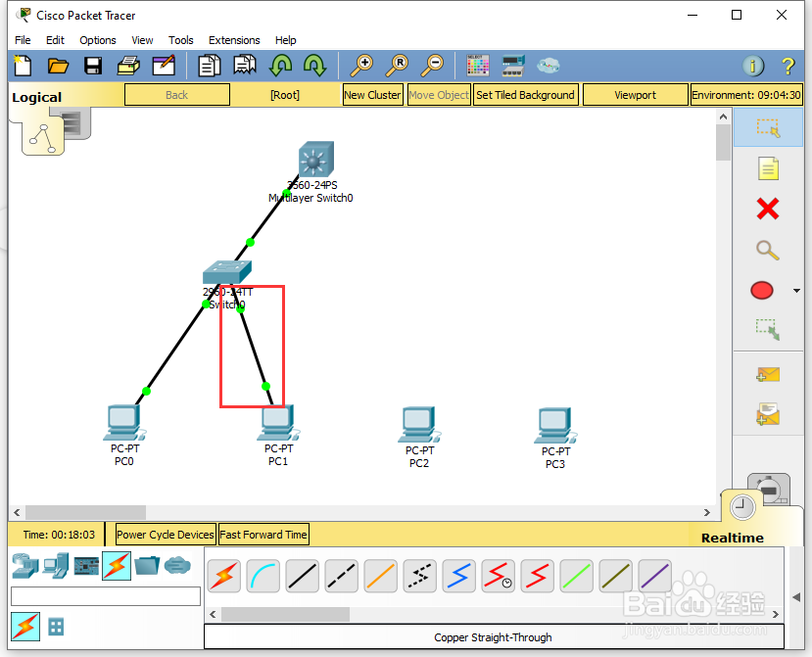The width and height of the screenshot is (812, 657).
Task: Click the network information icon
Action: coord(753,66)
